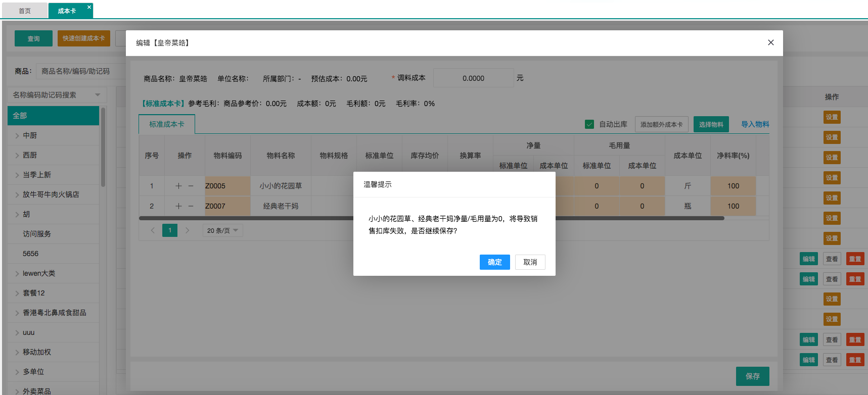Expand the 西厨 category arrow

click(x=17, y=155)
